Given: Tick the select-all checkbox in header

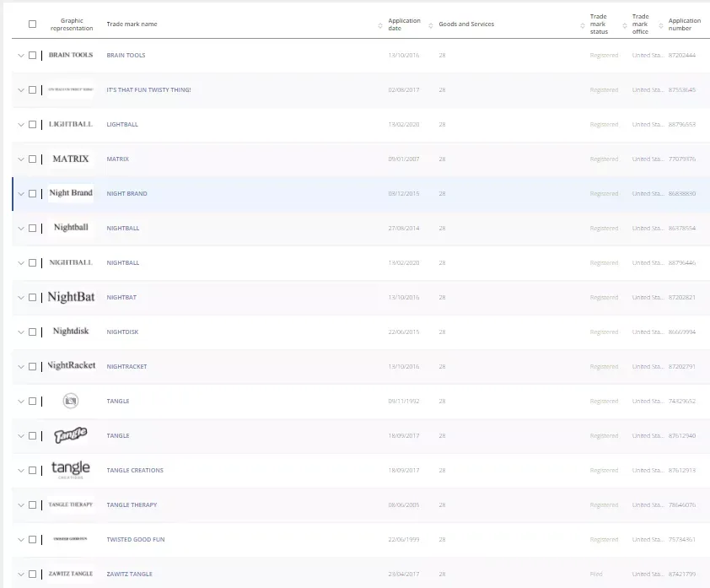Looking at the screenshot, I should click(x=33, y=24).
